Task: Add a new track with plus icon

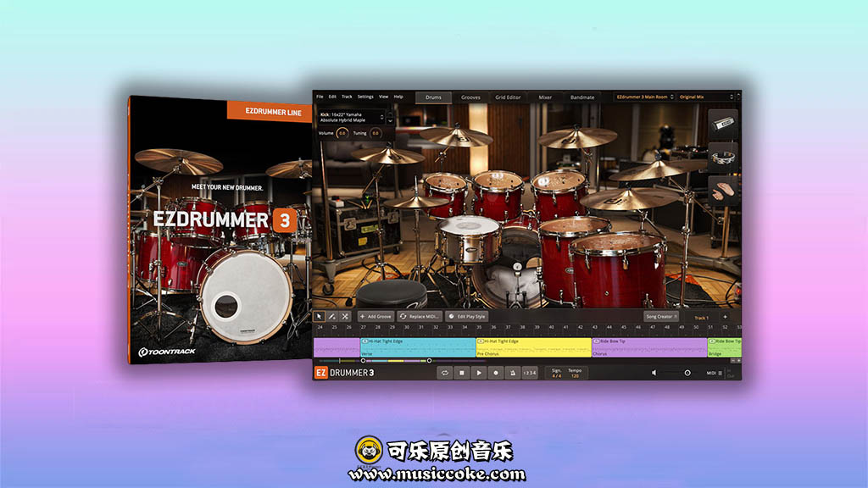Action: (x=726, y=317)
